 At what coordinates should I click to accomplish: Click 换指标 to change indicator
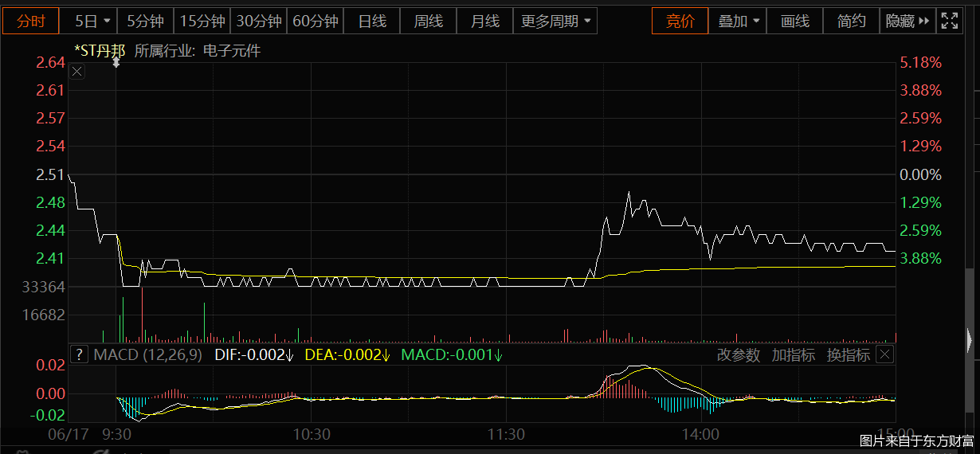849,355
